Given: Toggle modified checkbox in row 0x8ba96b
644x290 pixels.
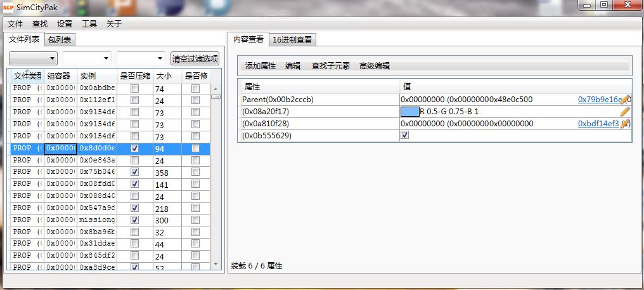Looking at the screenshot, I should pos(195,232).
